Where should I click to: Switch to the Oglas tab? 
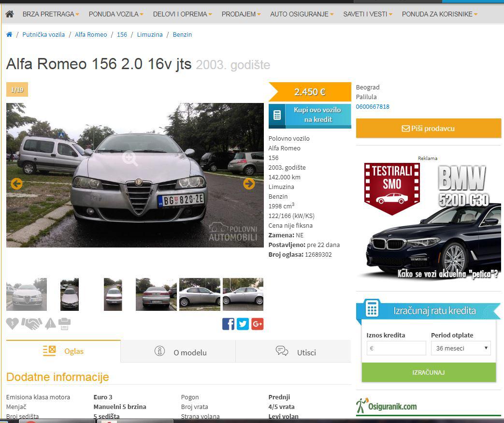(63, 351)
